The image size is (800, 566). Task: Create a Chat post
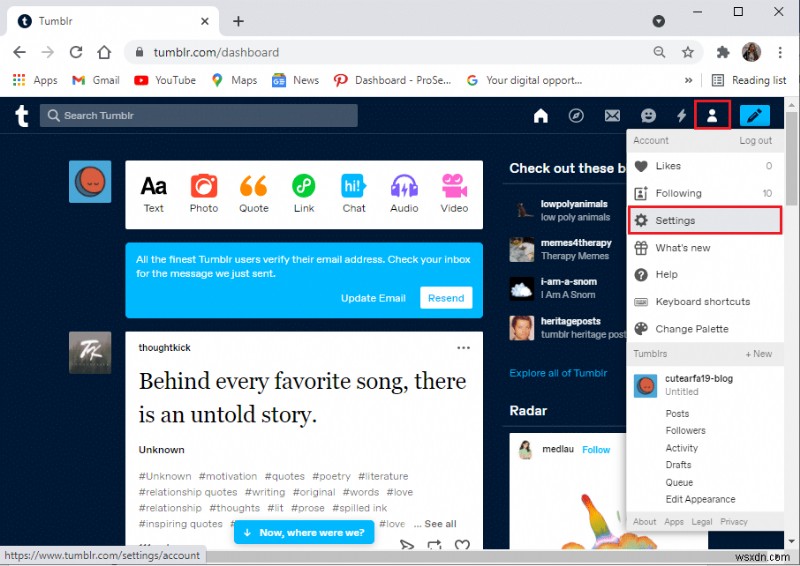coord(354,194)
